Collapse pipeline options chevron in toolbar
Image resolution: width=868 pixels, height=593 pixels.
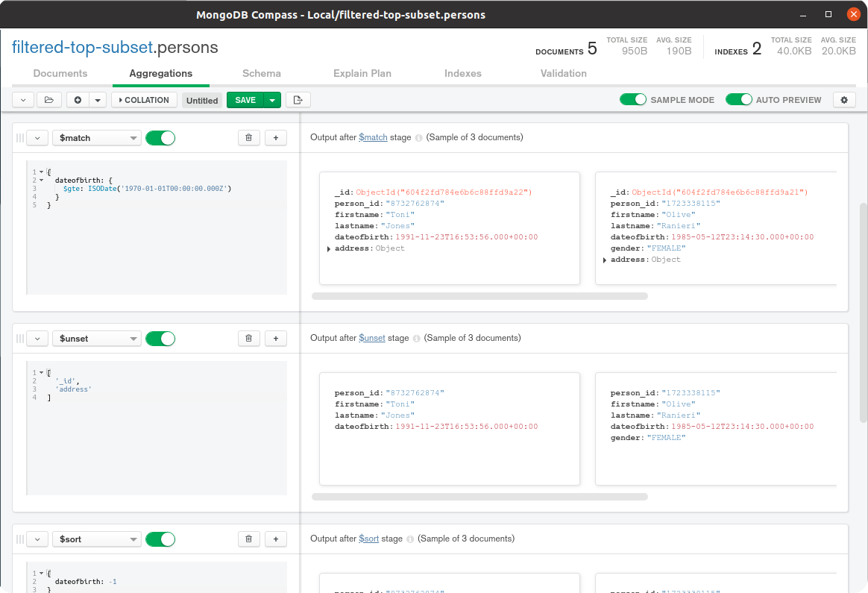click(x=23, y=100)
